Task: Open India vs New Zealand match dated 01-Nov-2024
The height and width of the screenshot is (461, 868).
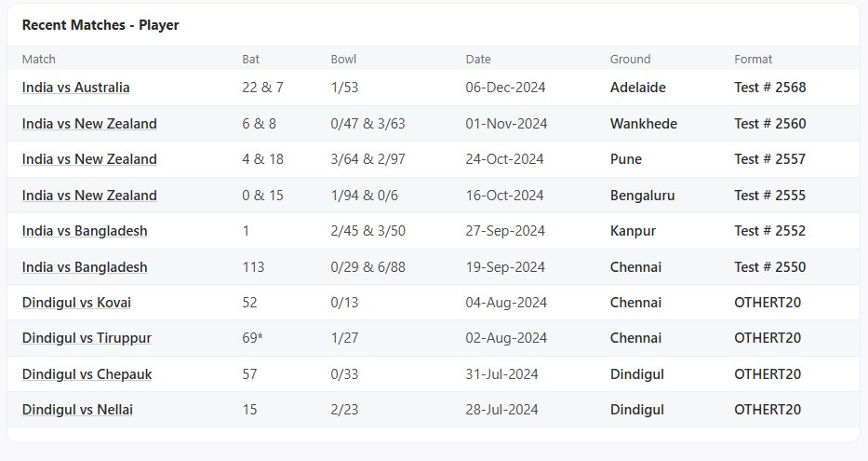Action: [x=89, y=124]
